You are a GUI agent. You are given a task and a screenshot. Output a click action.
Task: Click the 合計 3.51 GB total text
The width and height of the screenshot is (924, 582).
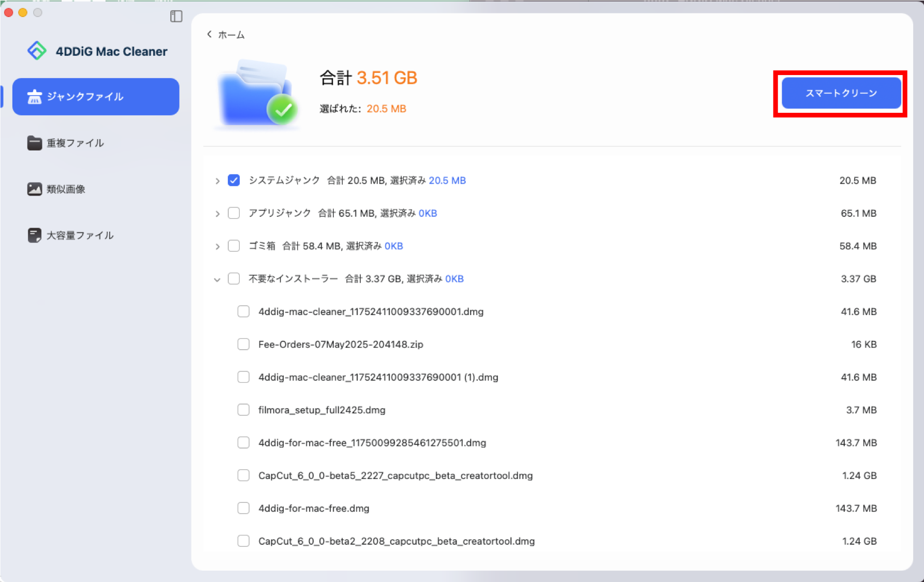click(369, 78)
